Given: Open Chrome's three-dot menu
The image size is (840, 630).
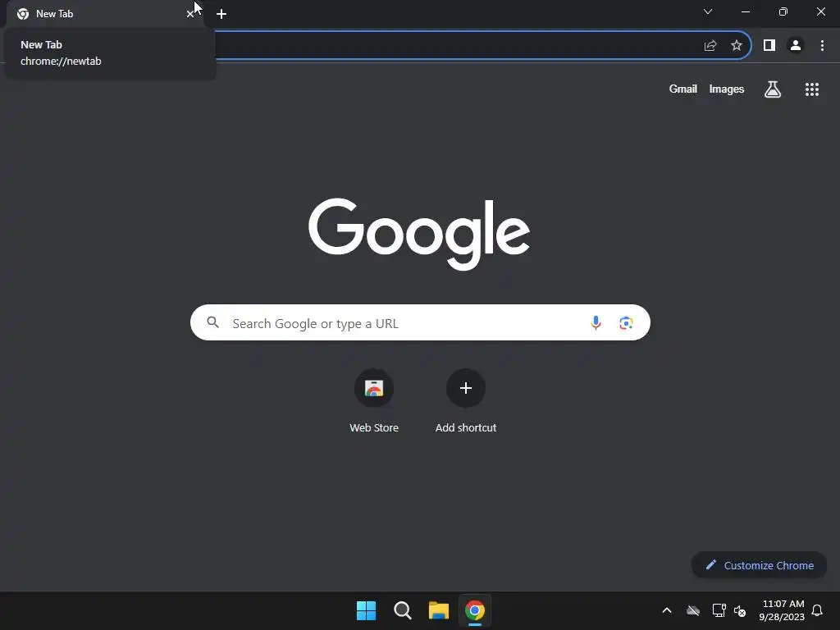Looking at the screenshot, I should pos(822,46).
